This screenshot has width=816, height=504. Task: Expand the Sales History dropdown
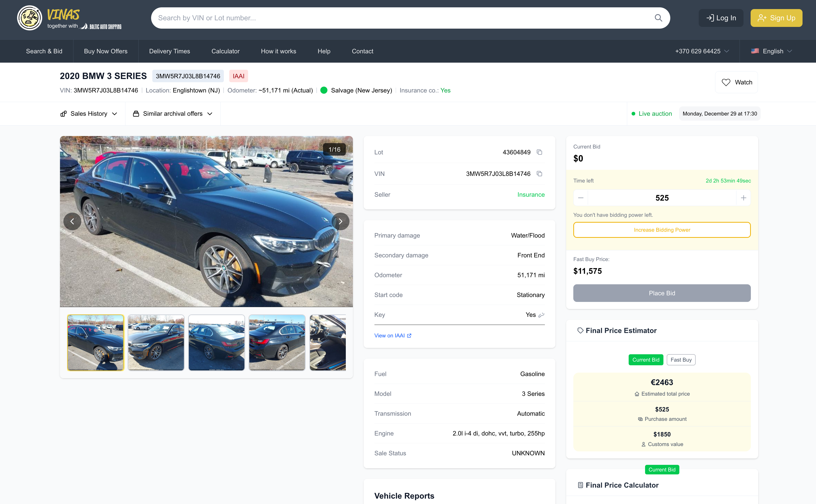(89, 114)
